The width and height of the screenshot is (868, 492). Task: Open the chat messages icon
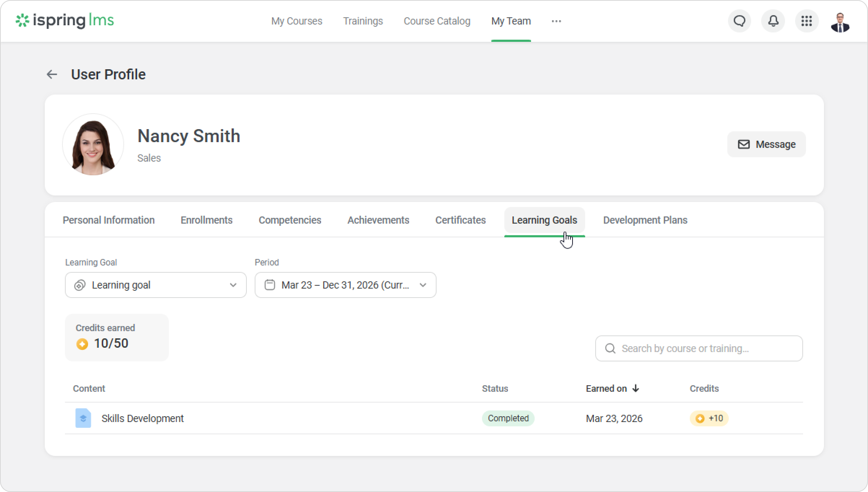[739, 21]
